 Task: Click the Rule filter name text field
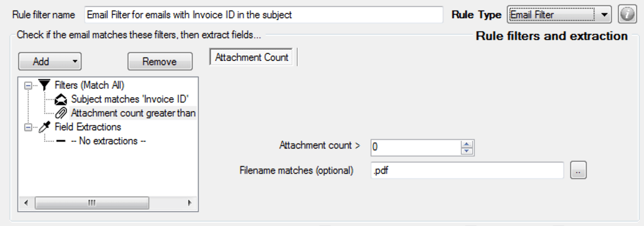tap(264, 15)
